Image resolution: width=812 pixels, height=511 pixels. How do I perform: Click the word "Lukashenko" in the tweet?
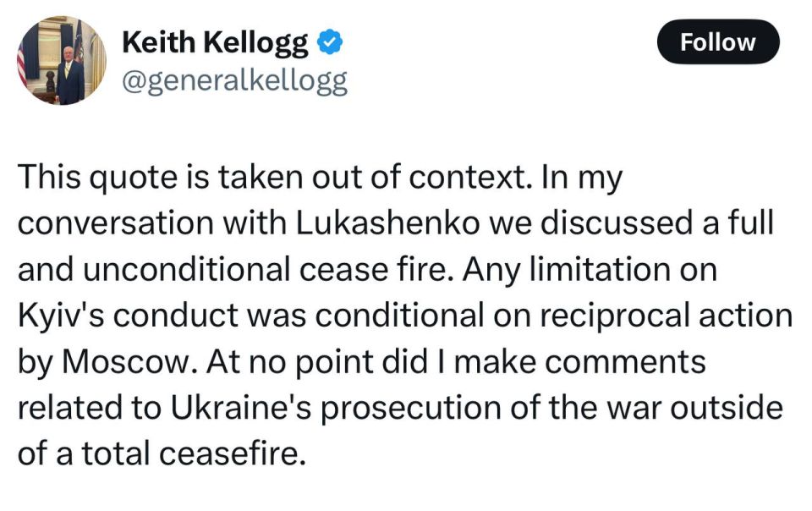(x=388, y=223)
